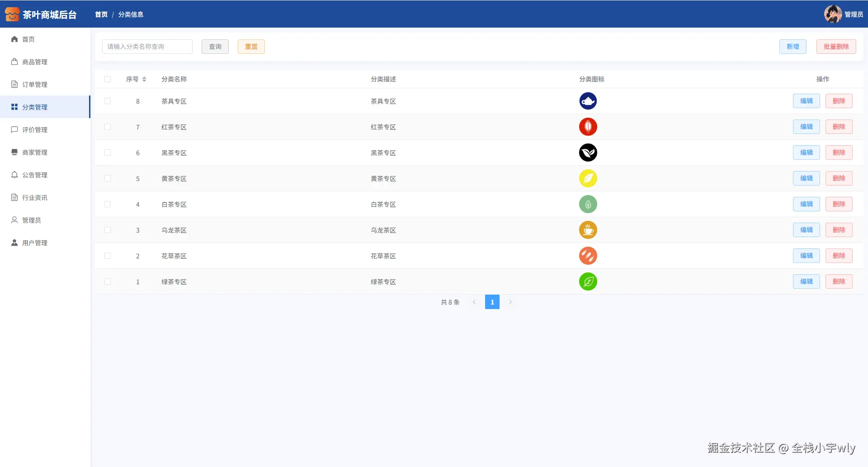Go to next page arrow

pos(510,302)
